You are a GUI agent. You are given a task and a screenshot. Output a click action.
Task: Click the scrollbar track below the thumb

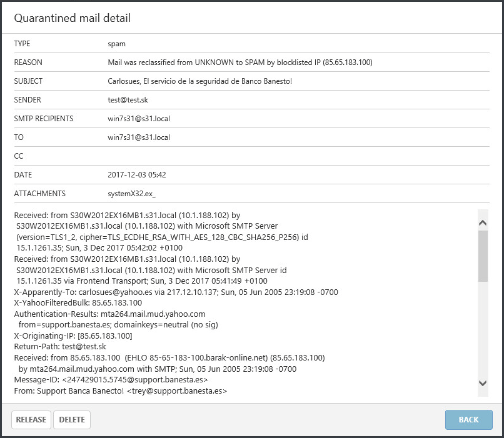[x=482, y=331]
